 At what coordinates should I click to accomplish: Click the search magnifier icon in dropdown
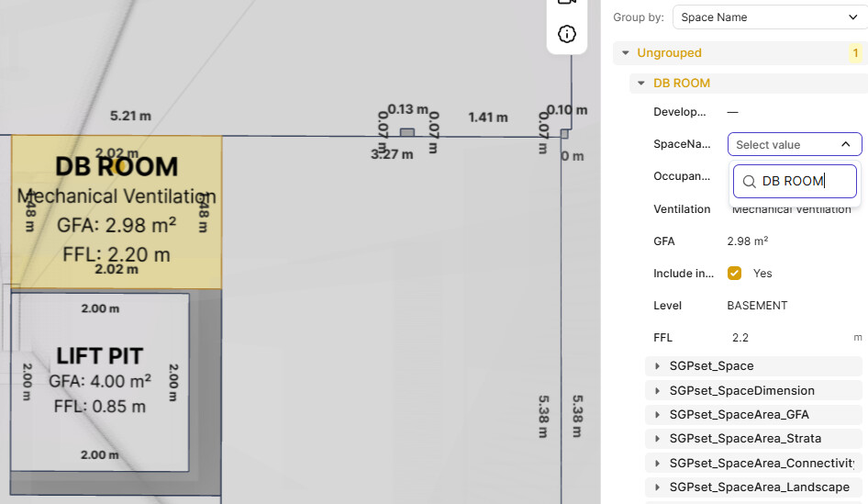coord(749,182)
